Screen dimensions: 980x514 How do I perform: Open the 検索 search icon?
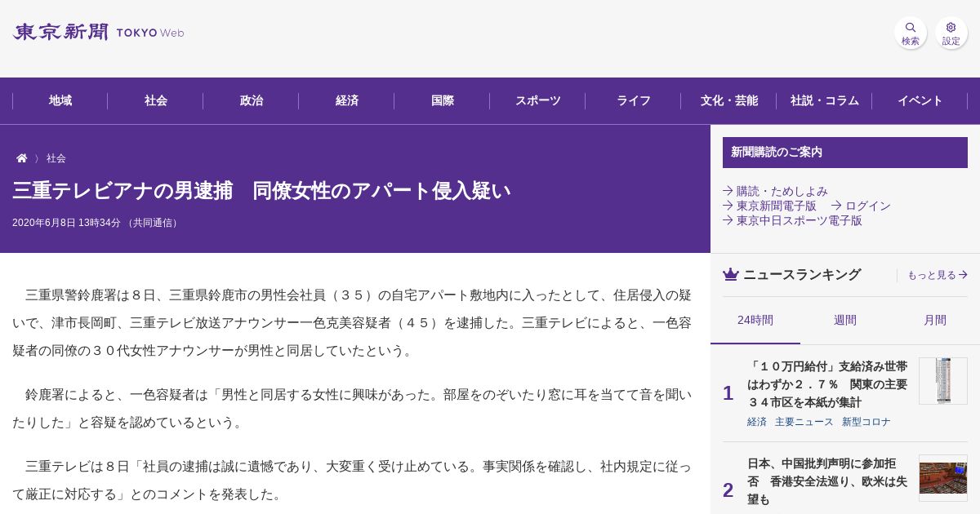[x=910, y=33]
